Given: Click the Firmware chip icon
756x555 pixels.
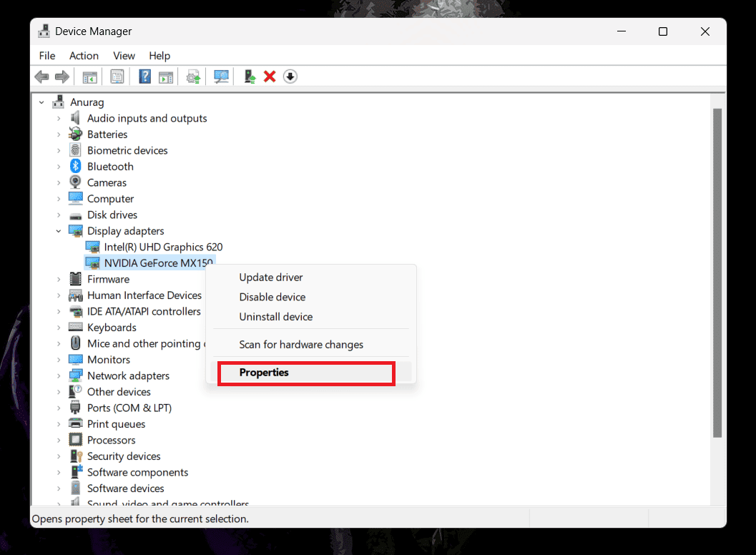Looking at the screenshot, I should [x=75, y=279].
